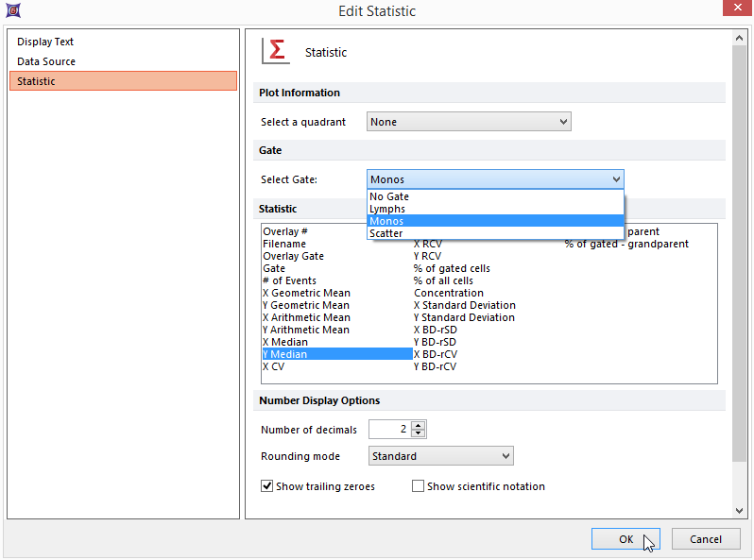Click the Sigma Statistic header icon

[x=275, y=52]
